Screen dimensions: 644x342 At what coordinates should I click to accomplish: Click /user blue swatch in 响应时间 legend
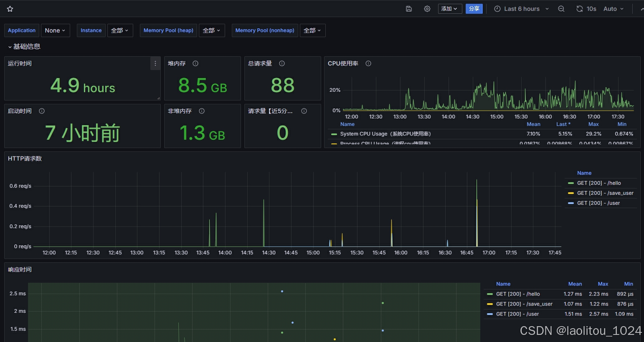(x=490, y=314)
